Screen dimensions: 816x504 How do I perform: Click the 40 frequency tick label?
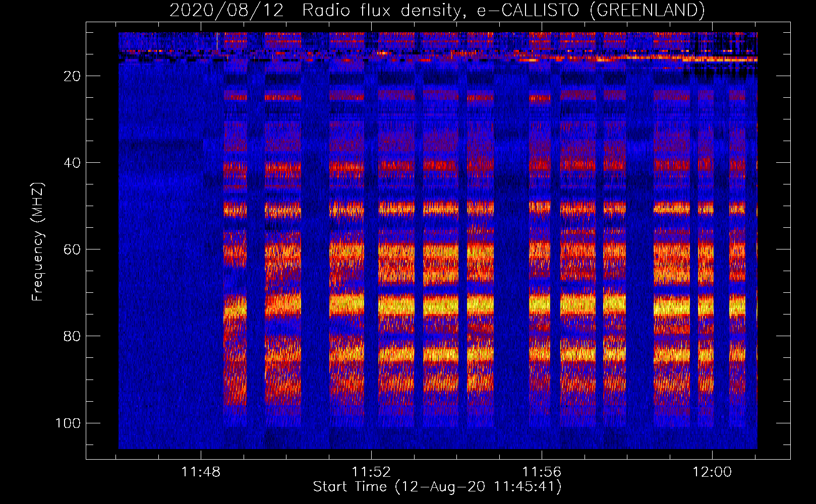(72, 163)
